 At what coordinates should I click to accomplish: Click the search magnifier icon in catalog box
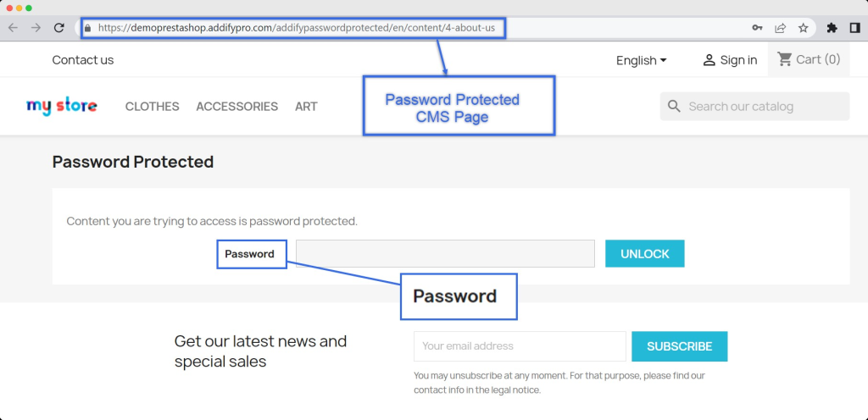coord(675,107)
